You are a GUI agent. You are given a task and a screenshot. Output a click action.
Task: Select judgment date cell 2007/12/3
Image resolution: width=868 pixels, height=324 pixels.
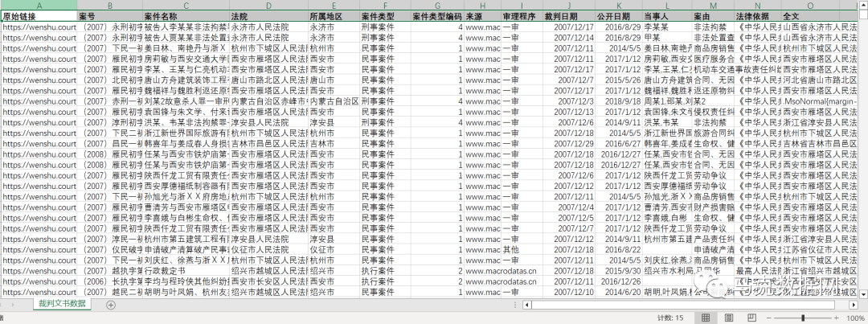click(568, 101)
